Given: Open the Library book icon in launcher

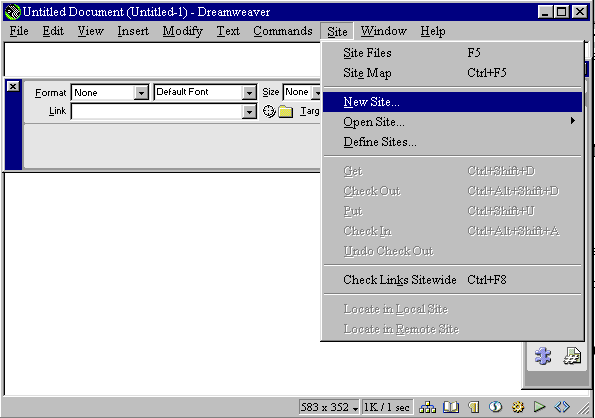Looking at the screenshot, I should (x=451, y=407).
